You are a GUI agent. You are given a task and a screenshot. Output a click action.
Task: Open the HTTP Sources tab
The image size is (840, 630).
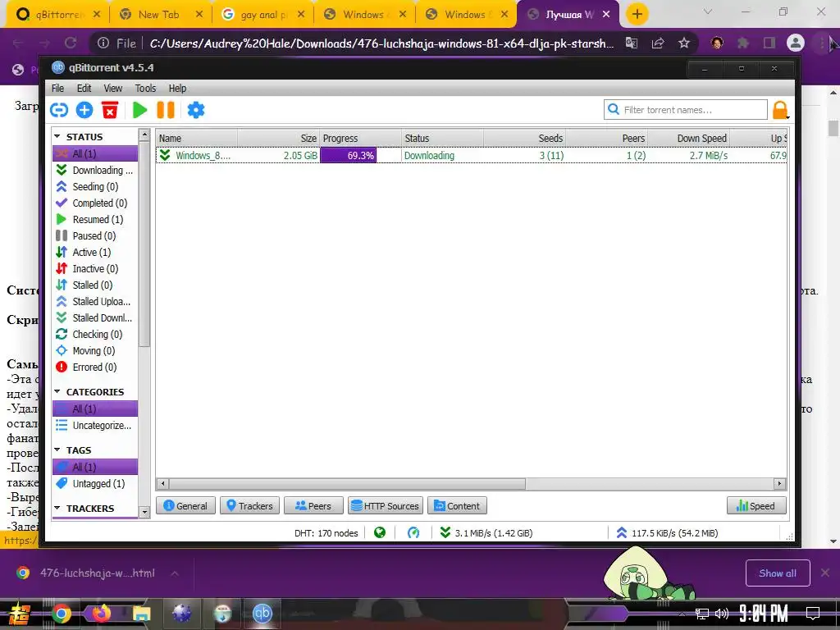[386, 505]
